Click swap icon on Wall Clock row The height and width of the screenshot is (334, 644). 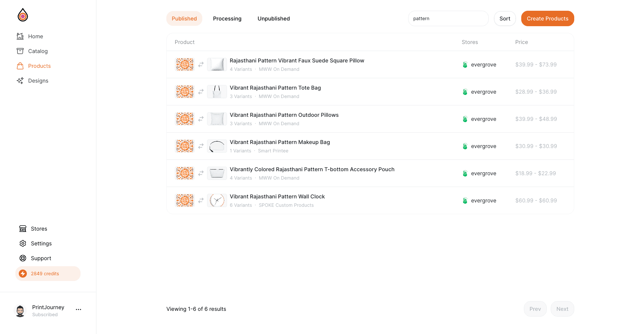[201, 200]
